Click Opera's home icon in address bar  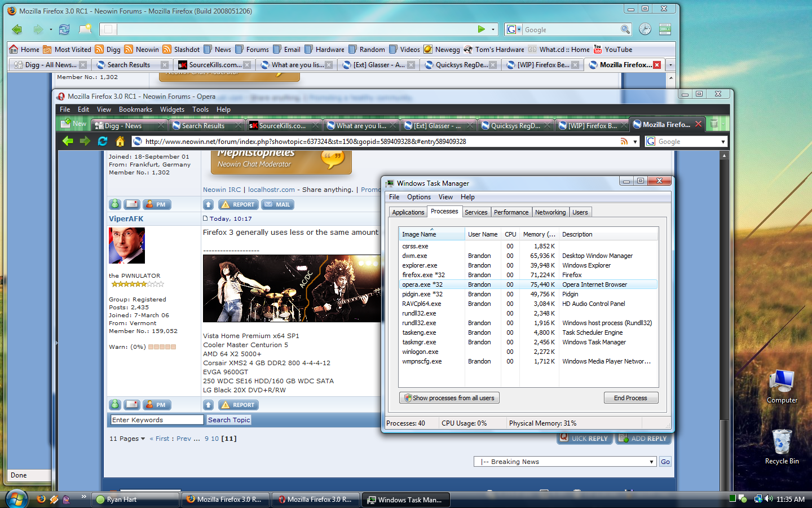tap(120, 141)
